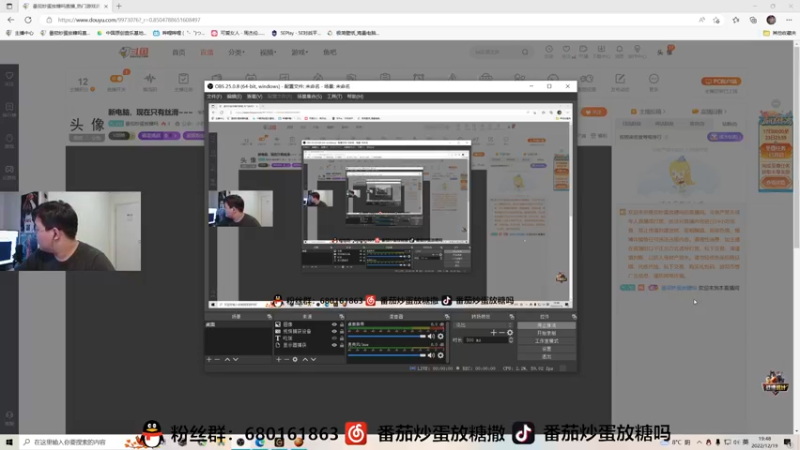Toggle visibility of the 视频捕获设备 source

point(334,331)
